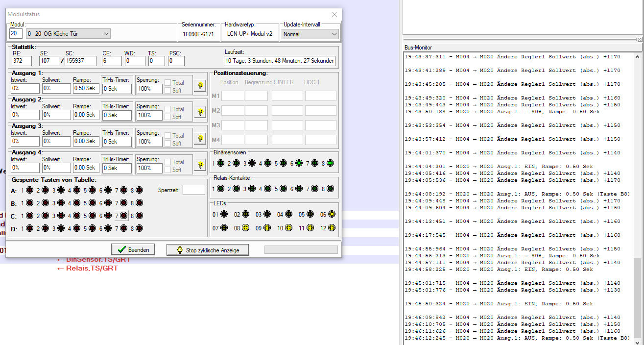644x345 pixels.
Task: Click Binärsensoren indicator 6
Action: [x=299, y=163]
